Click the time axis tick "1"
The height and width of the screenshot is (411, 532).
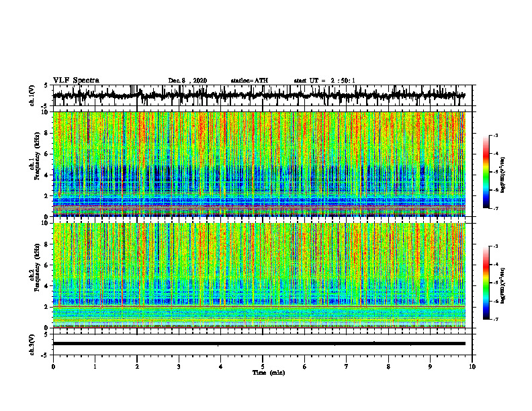(95, 367)
